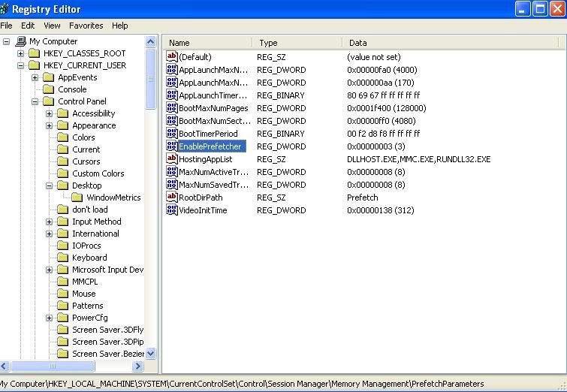
Task: Expand the AppEvents key
Action: [35, 77]
